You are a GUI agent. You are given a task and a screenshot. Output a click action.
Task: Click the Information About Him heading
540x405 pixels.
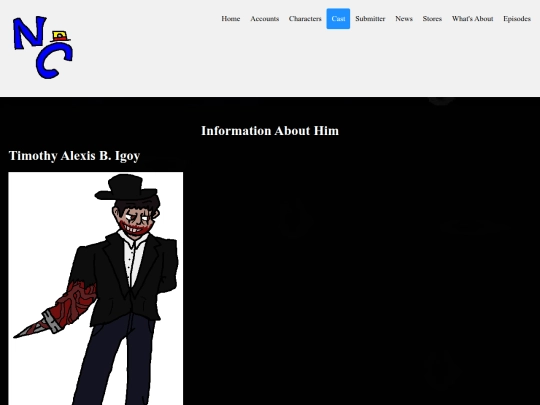click(x=270, y=131)
